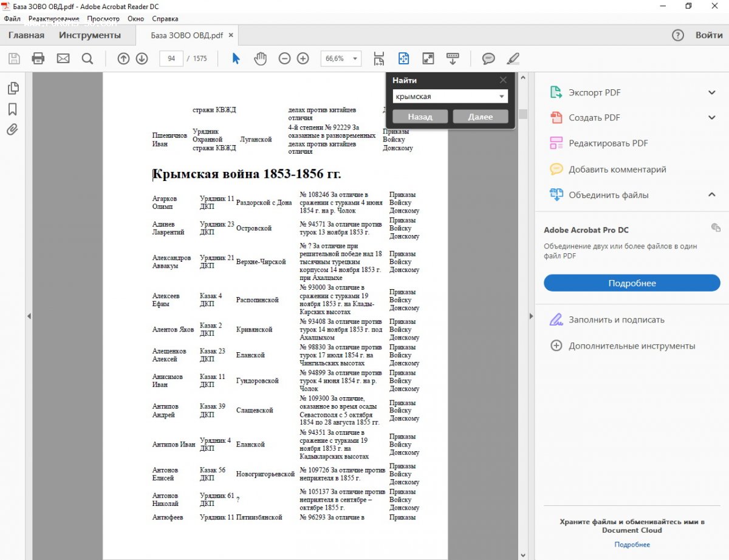
Task: Open the search field options dropdown arrow
Action: 502,97
